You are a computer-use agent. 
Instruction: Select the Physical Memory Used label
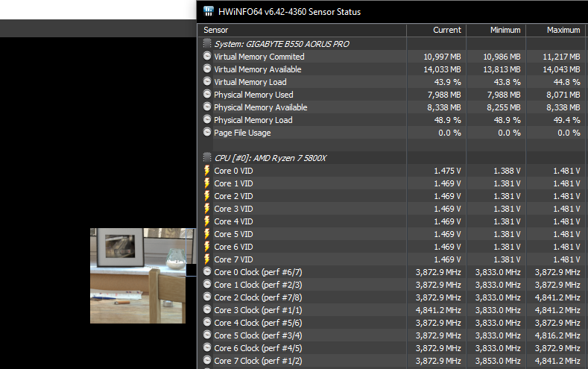click(253, 95)
